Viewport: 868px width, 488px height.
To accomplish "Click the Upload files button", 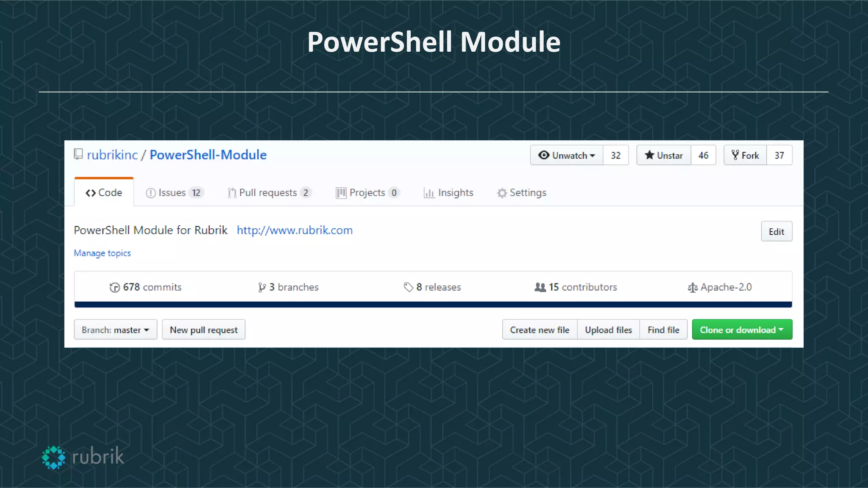I will [x=608, y=330].
